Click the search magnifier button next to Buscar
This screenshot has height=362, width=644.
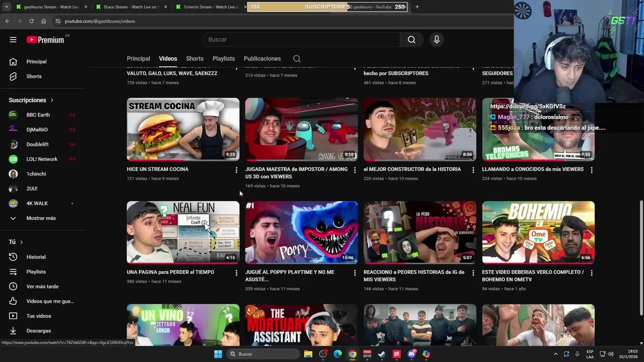coord(412,40)
